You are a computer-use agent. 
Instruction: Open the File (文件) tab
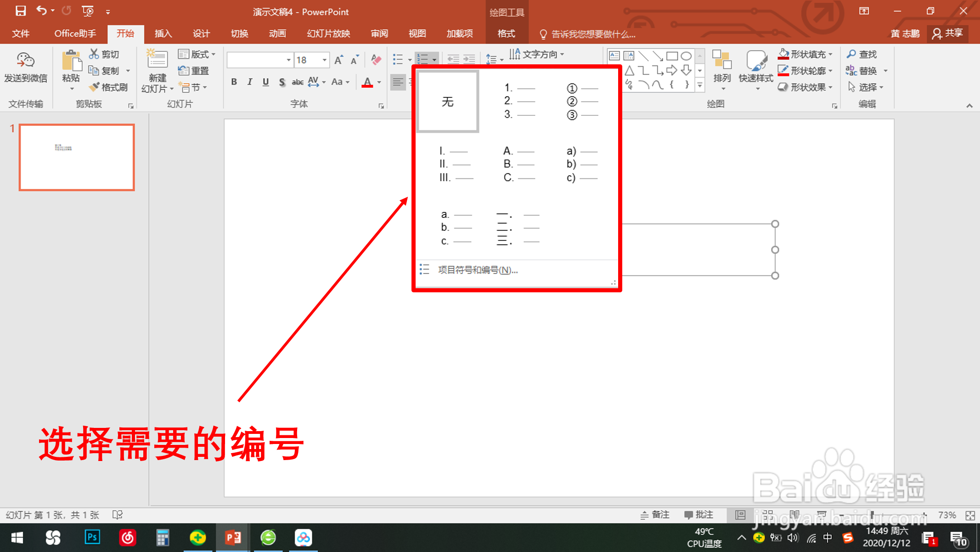21,34
